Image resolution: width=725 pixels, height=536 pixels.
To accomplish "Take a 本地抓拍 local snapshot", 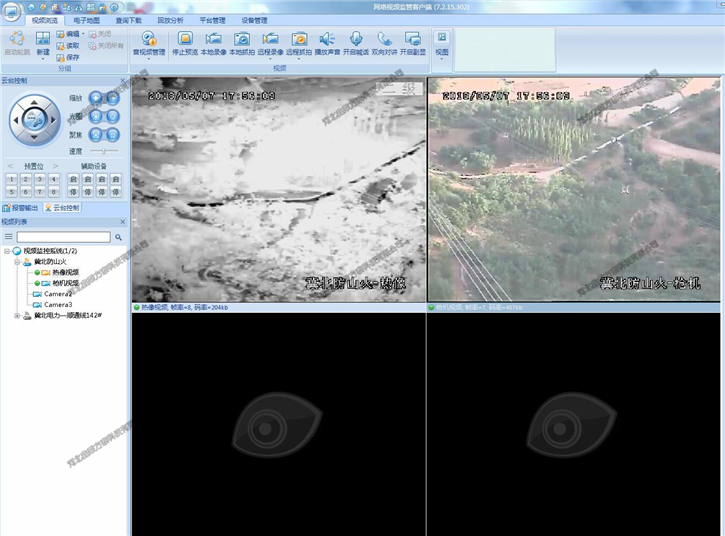I will point(242,42).
